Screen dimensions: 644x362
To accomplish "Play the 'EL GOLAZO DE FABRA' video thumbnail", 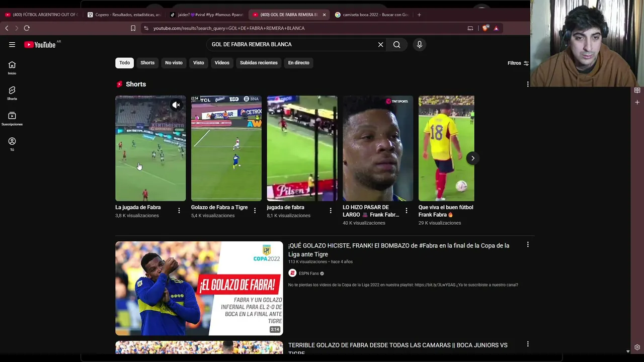I will (199, 289).
